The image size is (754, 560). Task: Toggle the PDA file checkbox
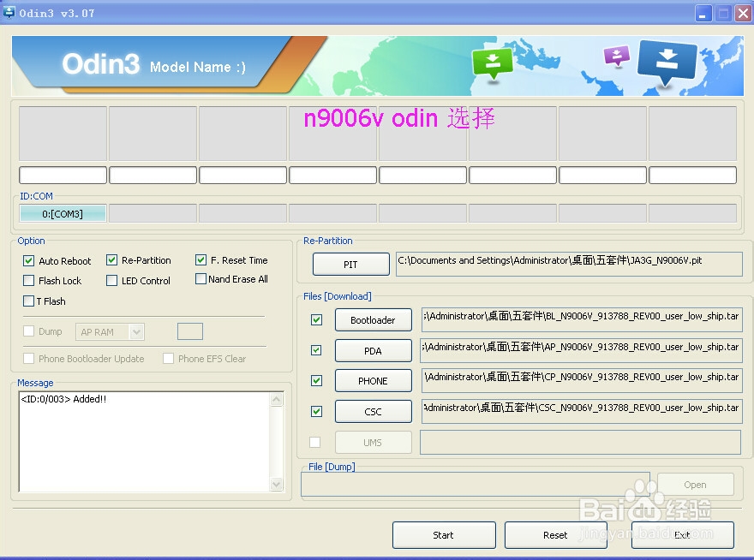click(x=316, y=350)
